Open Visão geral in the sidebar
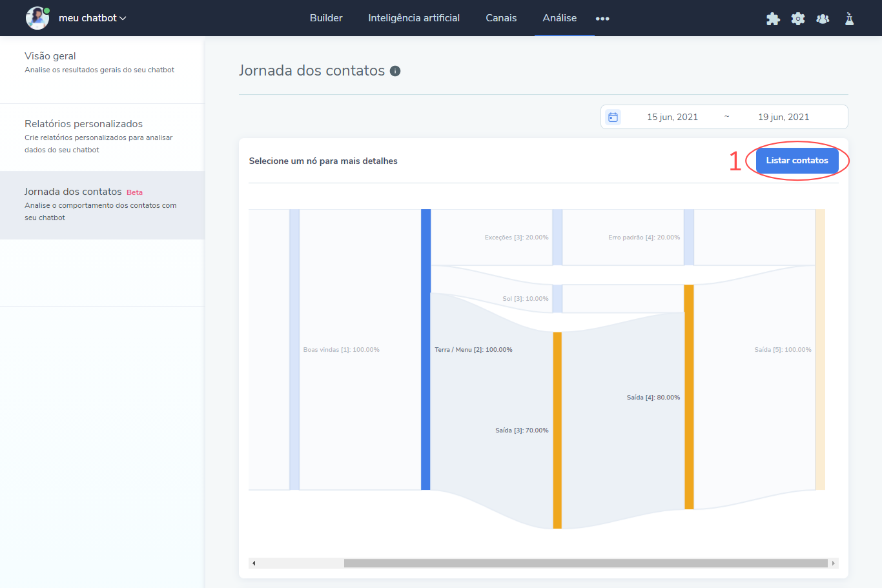The width and height of the screenshot is (882, 588). 50,56
